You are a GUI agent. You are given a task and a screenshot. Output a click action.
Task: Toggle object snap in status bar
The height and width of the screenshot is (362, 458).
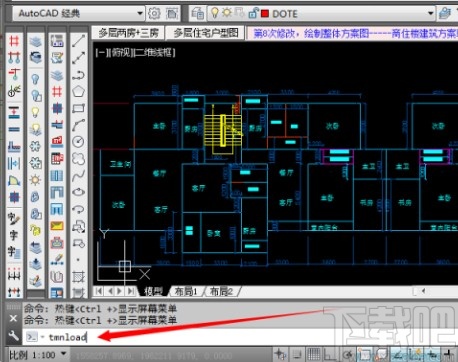[365, 354]
